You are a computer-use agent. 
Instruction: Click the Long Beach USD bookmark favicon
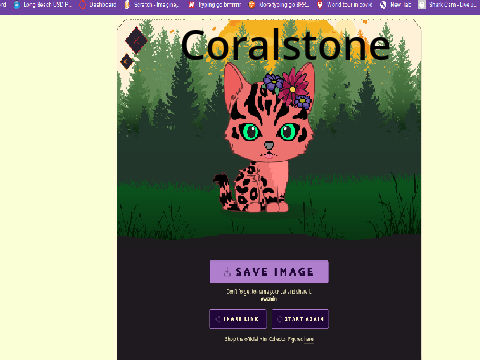17,5
